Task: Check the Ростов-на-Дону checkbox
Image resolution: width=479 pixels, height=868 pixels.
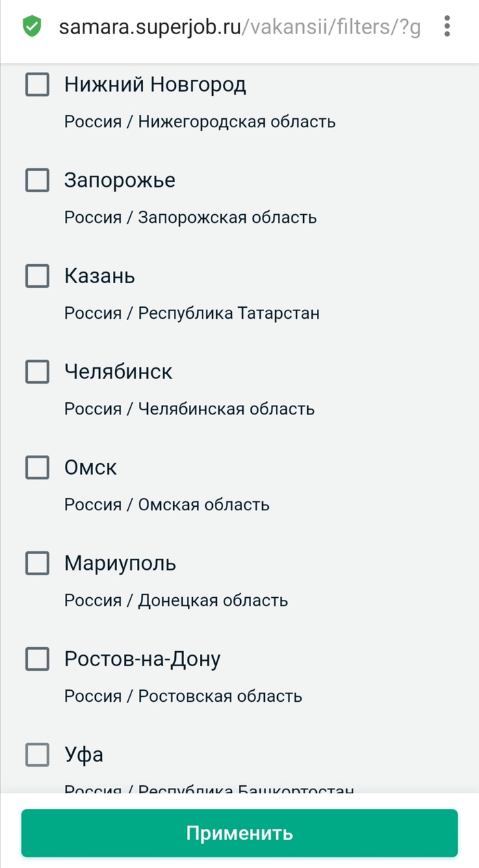Action: tap(37, 659)
